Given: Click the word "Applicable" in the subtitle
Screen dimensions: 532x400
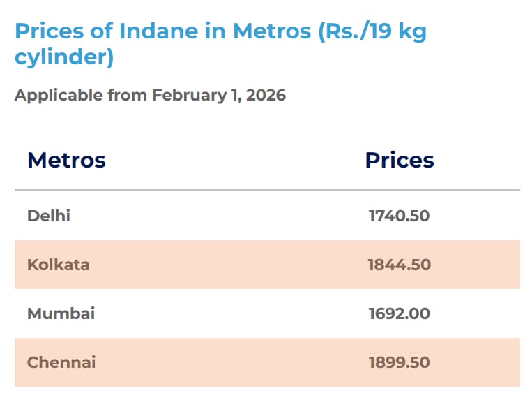Looking at the screenshot, I should click(59, 95).
